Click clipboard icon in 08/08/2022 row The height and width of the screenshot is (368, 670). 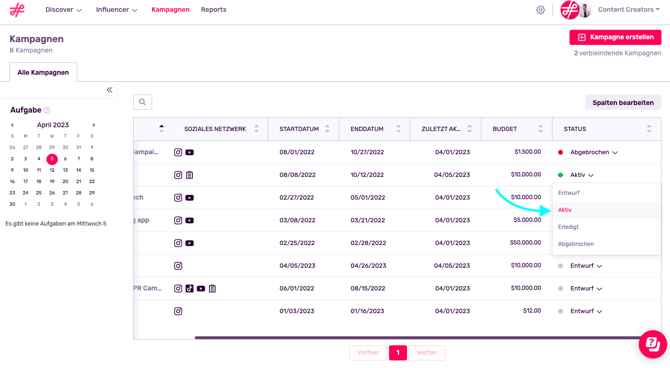[x=190, y=175]
